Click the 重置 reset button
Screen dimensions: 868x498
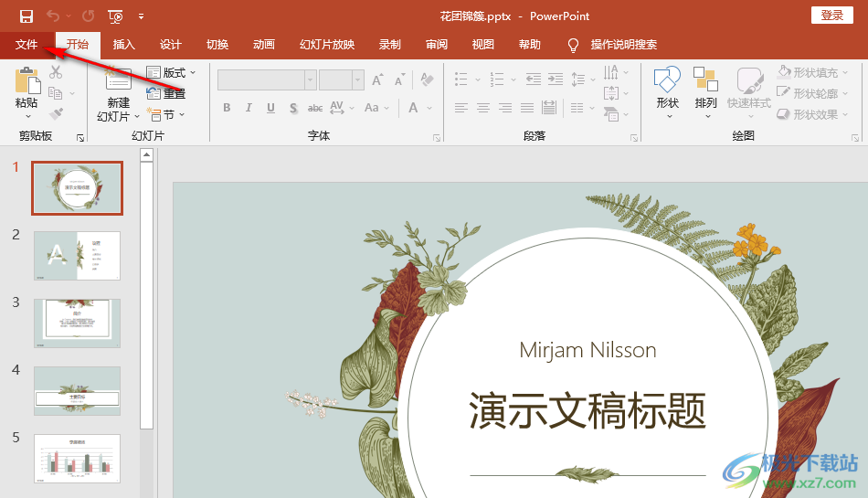point(166,93)
